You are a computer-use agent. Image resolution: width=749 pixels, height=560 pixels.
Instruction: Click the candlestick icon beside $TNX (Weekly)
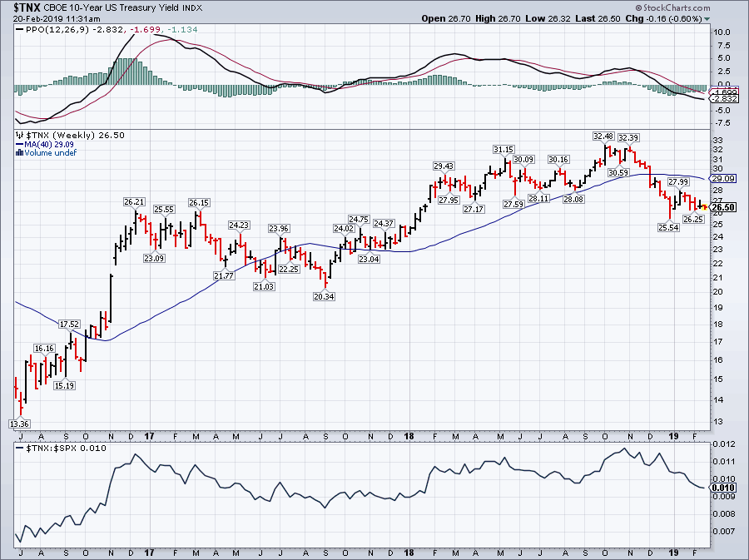20,135
